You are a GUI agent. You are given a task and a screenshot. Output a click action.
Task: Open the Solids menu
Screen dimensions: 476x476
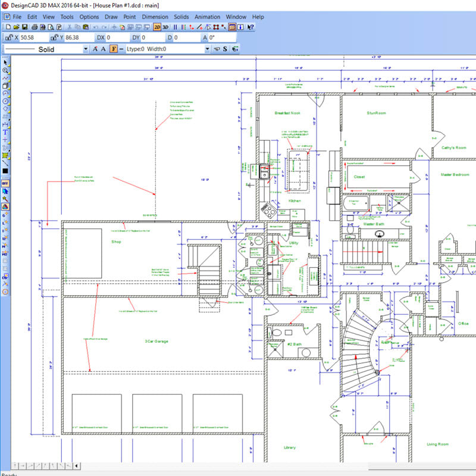181,17
